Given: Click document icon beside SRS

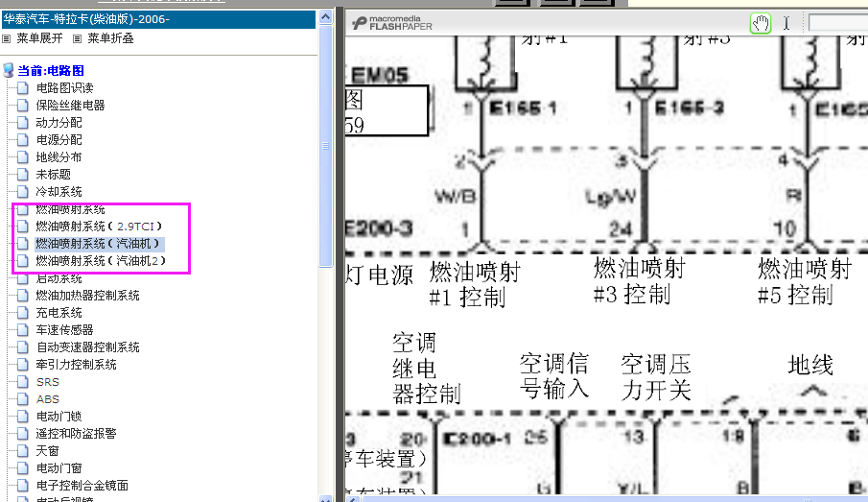Looking at the screenshot, I should click(23, 382).
